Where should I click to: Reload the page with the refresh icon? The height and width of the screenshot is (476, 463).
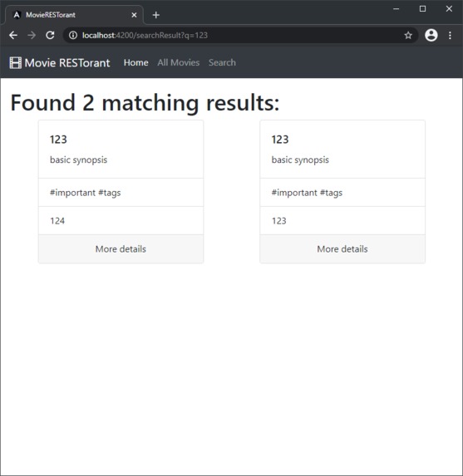coord(50,35)
